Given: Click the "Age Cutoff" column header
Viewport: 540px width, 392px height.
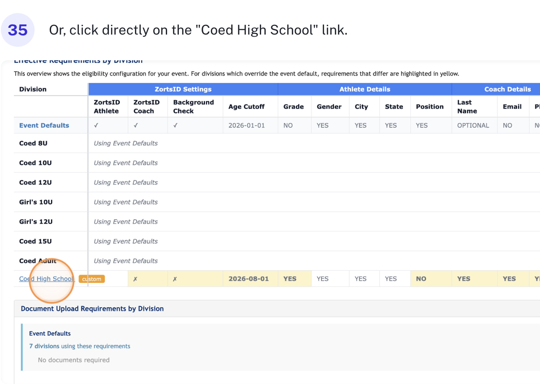Looking at the screenshot, I should [x=246, y=107].
